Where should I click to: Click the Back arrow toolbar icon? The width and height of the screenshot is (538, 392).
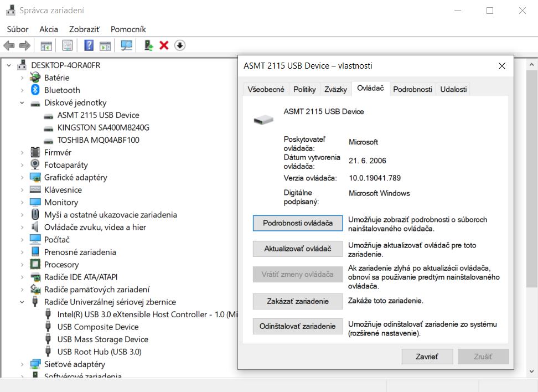pyautogui.click(x=9, y=45)
